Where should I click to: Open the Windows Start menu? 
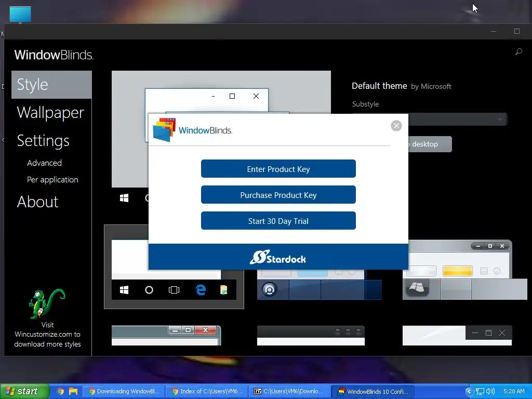pyautogui.click(x=24, y=391)
